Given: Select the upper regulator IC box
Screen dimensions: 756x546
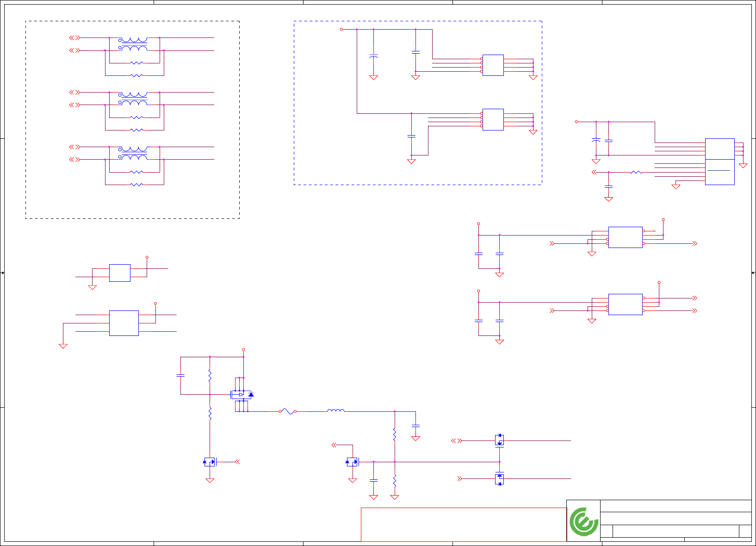Looking at the screenshot, I should pos(626,237).
